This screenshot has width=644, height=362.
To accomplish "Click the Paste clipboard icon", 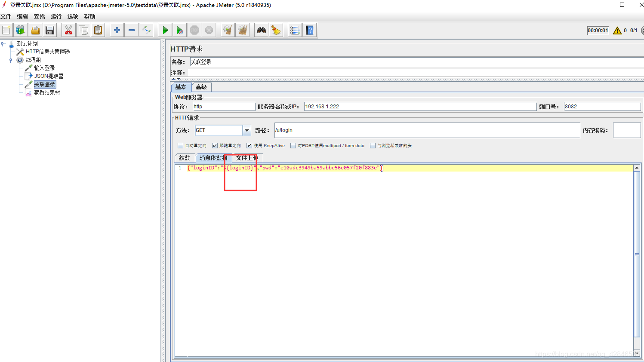I will tap(98, 30).
